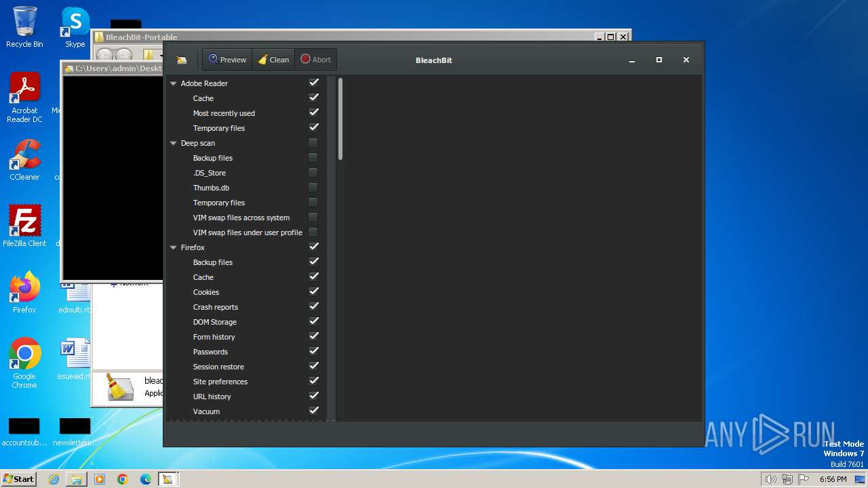Click the Preview magnifier button
868x488 pixels.
click(227, 60)
